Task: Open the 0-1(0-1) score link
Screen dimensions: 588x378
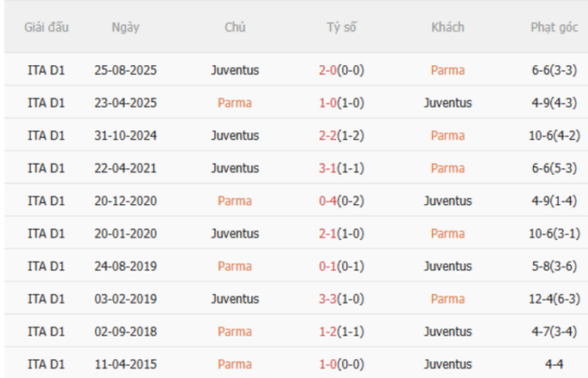Action: point(341,266)
